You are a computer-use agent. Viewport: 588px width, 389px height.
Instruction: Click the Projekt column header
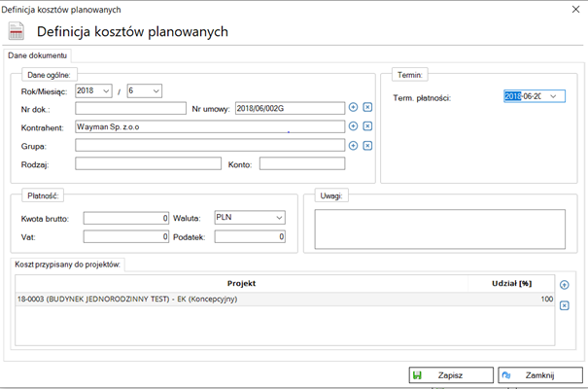(x=241, y=284)
